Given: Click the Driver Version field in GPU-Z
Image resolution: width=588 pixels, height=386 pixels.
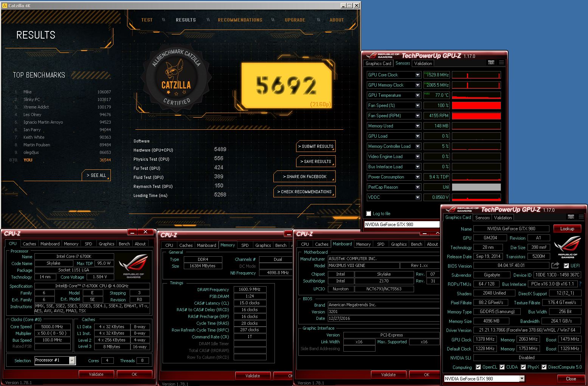Looking at the screenshot, I should tap(527, 330).
